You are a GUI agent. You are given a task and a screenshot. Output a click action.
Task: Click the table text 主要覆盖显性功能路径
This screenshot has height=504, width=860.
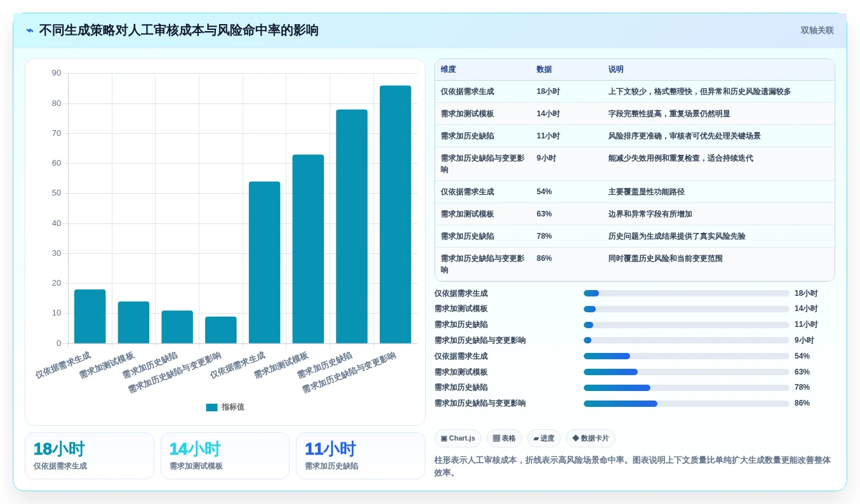click(647, 192)
